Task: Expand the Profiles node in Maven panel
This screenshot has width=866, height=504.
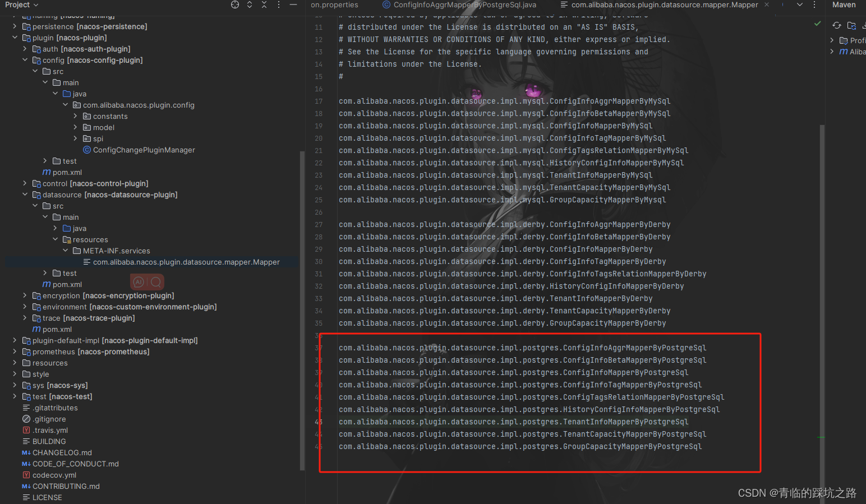Action: tap(832, 40)
